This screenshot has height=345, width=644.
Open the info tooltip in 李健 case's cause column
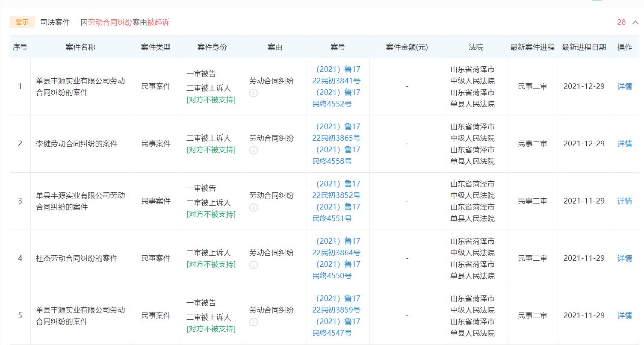(253, 150)
